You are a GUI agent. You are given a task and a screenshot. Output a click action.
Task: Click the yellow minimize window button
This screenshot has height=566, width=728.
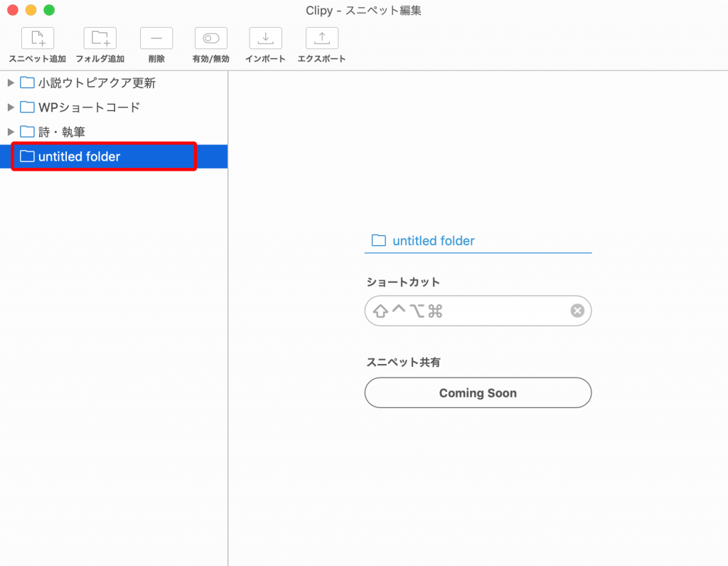[31, 10]
